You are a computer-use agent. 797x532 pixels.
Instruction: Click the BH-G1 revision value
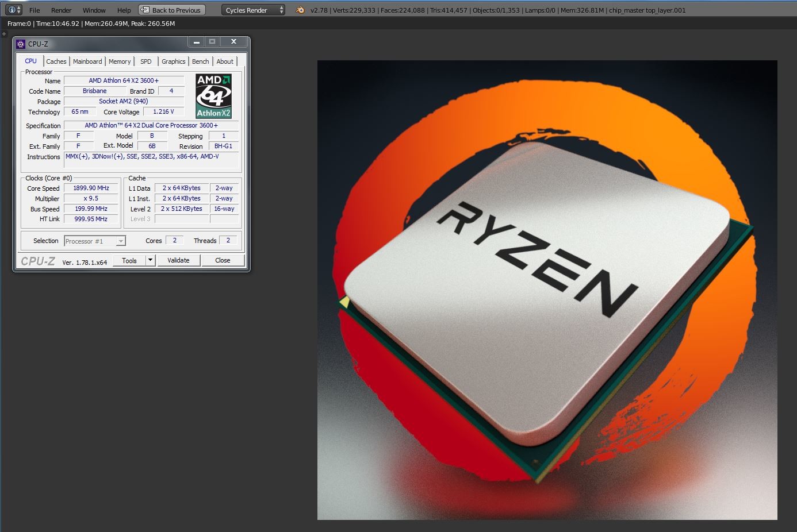click(x=224, y=146)
